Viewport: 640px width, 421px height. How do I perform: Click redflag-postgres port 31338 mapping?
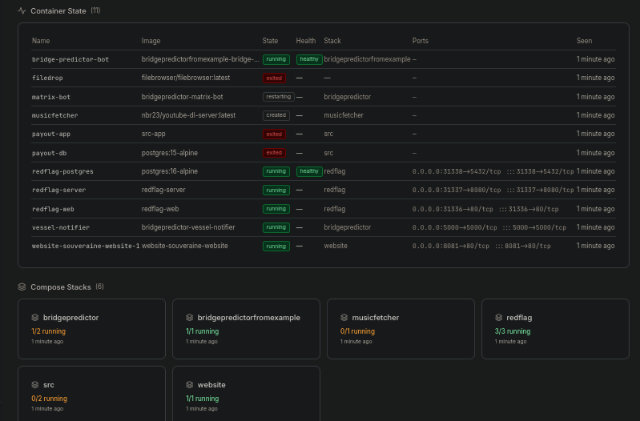tap(493, 172)
